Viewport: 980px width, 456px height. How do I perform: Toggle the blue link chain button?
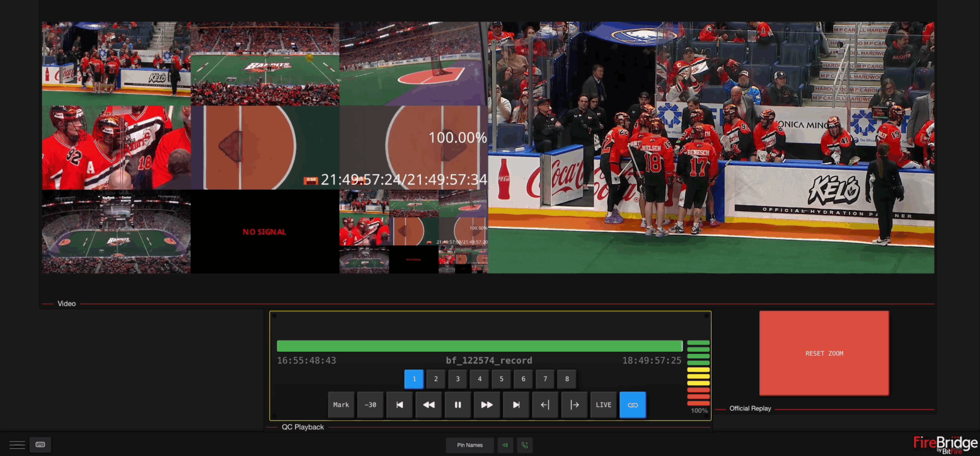click(x=632, y=405)
